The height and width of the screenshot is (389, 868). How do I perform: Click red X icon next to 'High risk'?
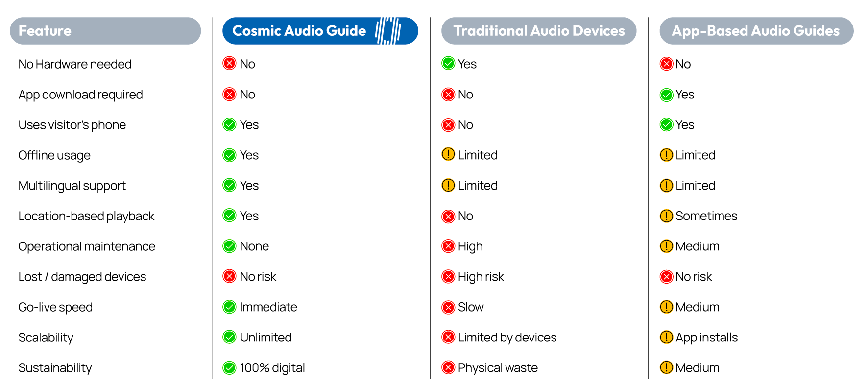[x=448, y=276]
